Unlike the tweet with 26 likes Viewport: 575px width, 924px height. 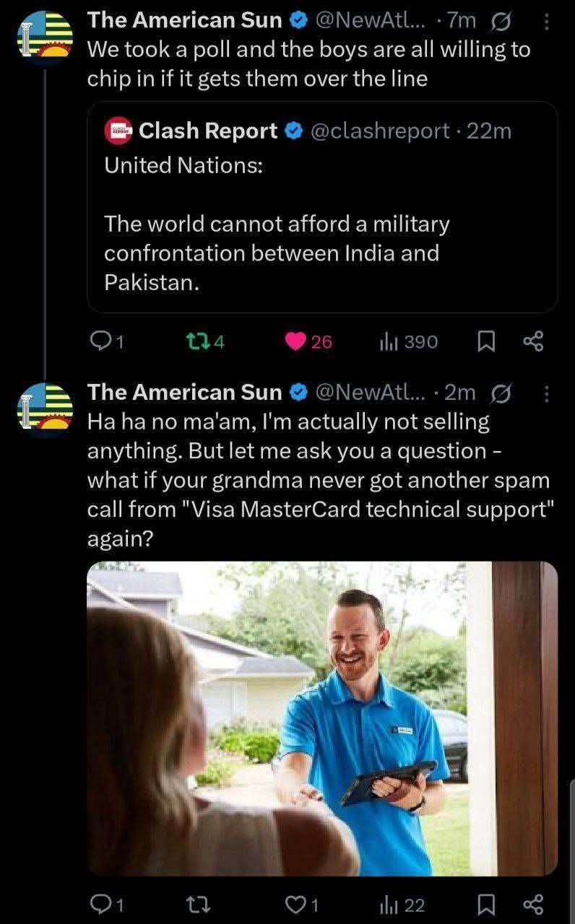point(308,341)
